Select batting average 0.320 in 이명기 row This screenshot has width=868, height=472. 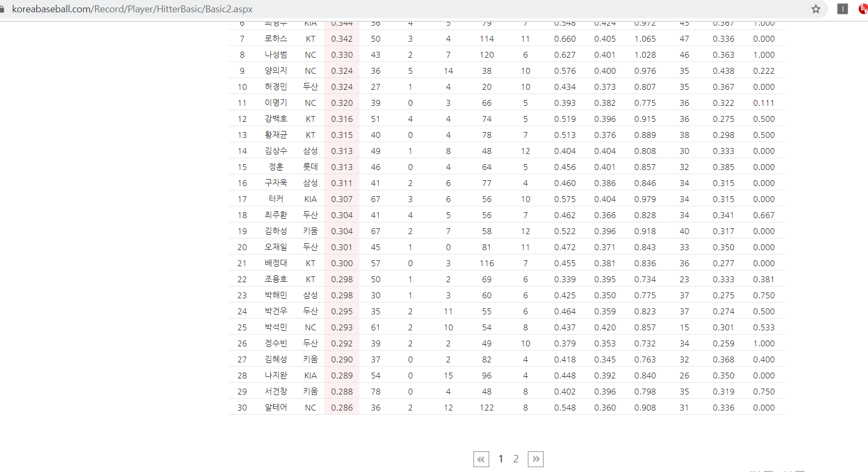tap(342, 103)
